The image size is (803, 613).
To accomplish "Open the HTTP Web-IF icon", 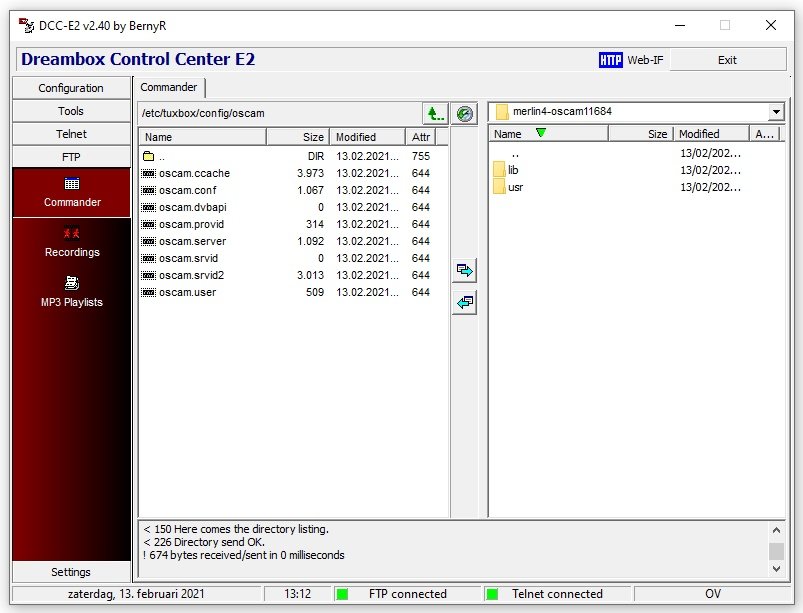I will point(611,60).
